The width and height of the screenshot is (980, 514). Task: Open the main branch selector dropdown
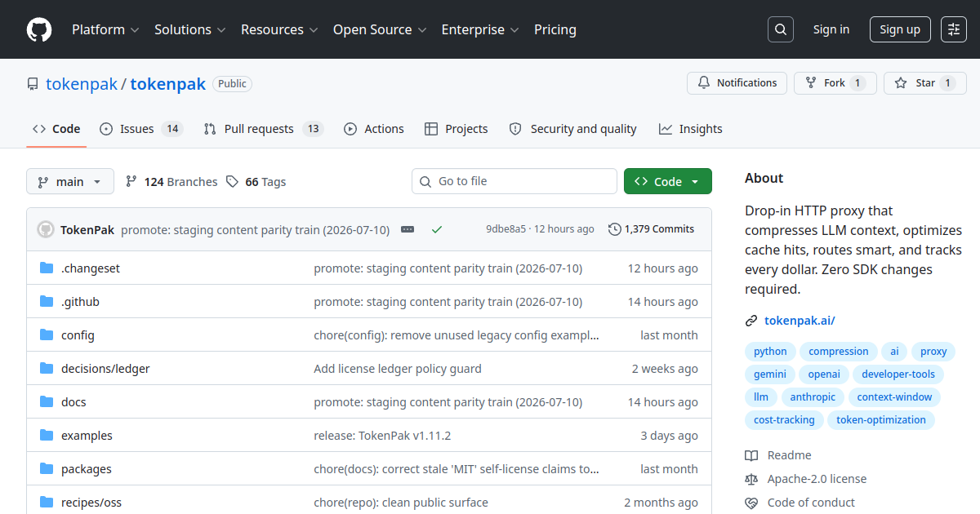[70, 181]
